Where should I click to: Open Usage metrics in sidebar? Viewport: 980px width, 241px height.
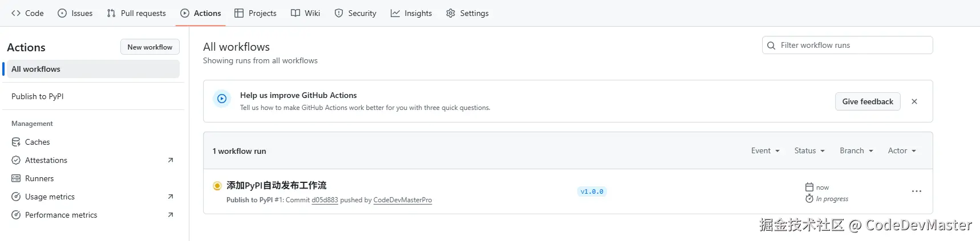point(50,197)
